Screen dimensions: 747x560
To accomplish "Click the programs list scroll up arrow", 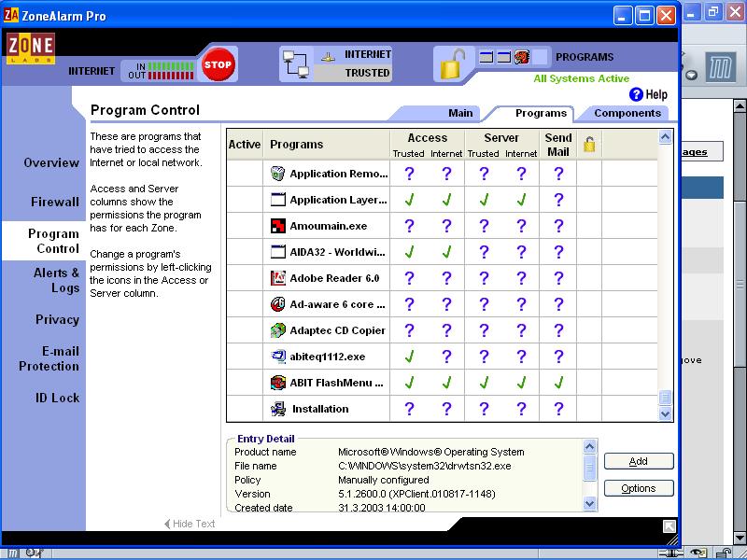I will tap(666, 137).
